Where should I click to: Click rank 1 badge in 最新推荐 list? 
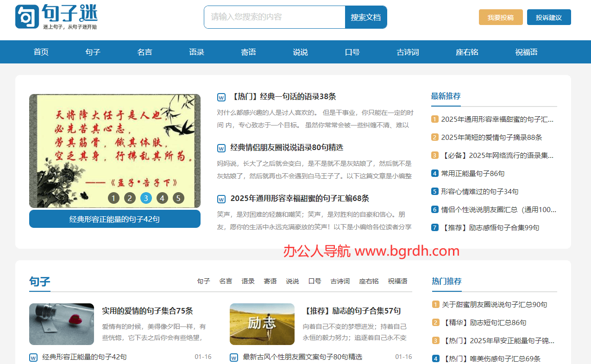click(434, 119)
